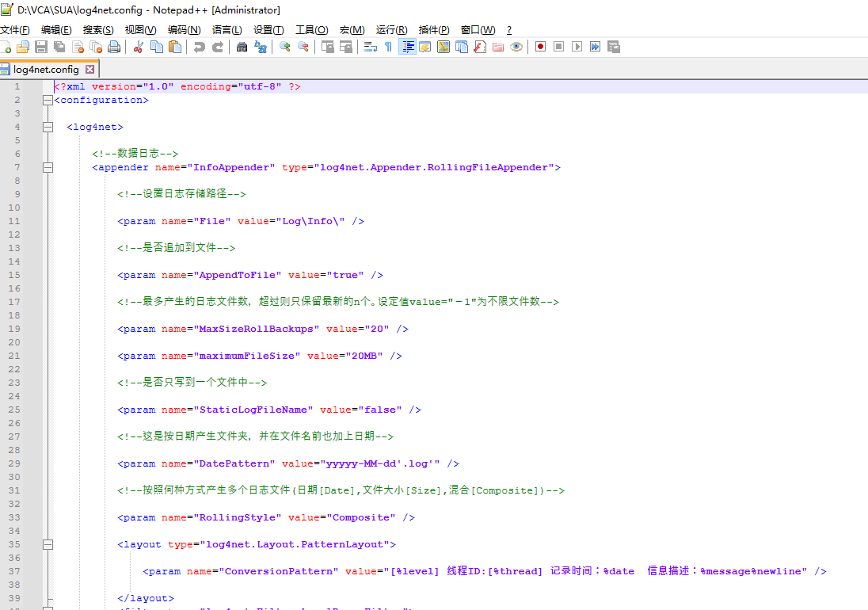This screenshot has width=868, height=610.
Task: Toggle file monitoring eye icon
Action: [516, 47]
